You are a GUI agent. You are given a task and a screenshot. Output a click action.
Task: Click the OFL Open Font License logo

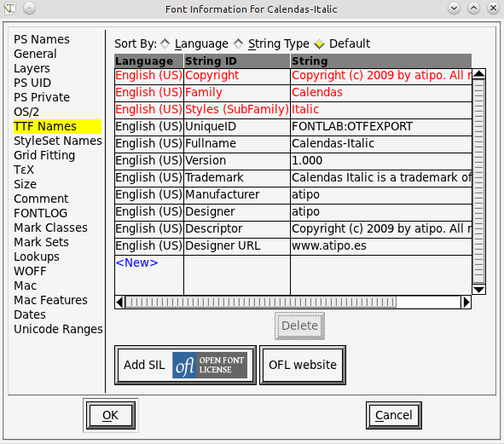[210, 365]
